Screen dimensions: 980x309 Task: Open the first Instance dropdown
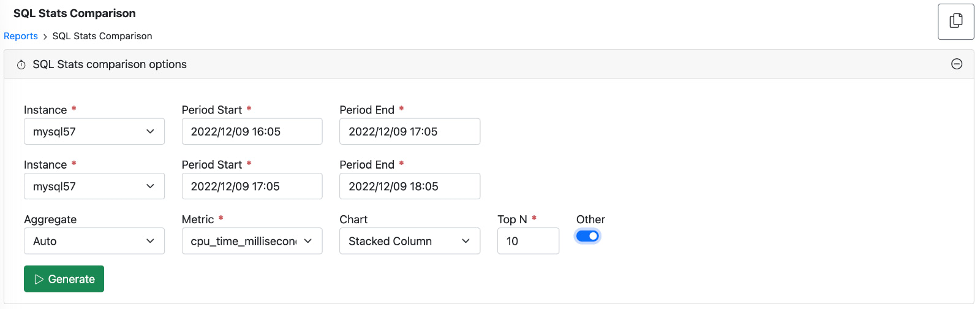[94, 131]
